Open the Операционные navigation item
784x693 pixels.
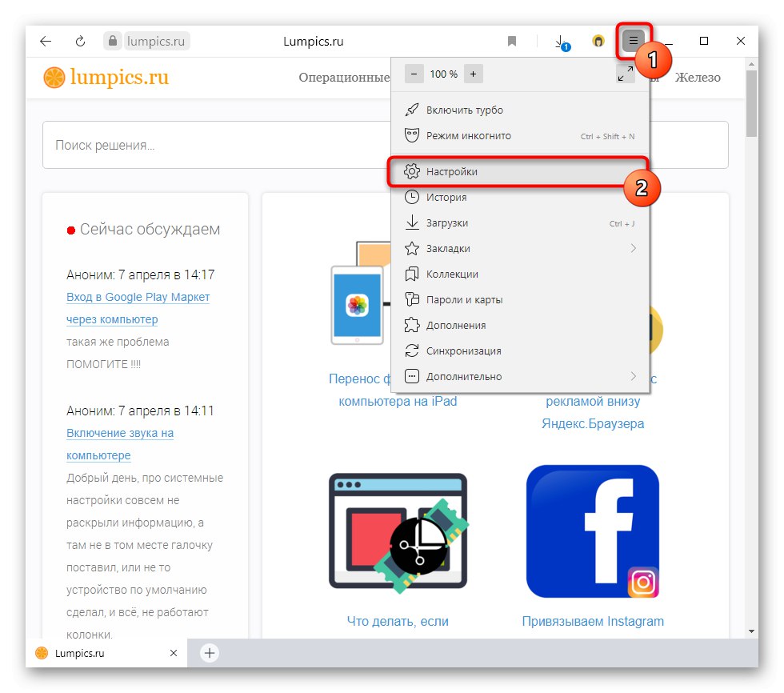344,78
